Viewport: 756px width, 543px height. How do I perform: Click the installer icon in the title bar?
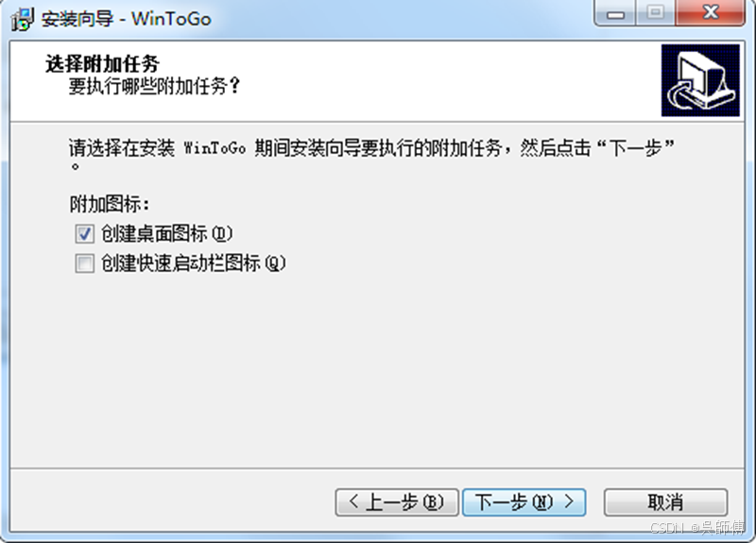pos(23,19)
